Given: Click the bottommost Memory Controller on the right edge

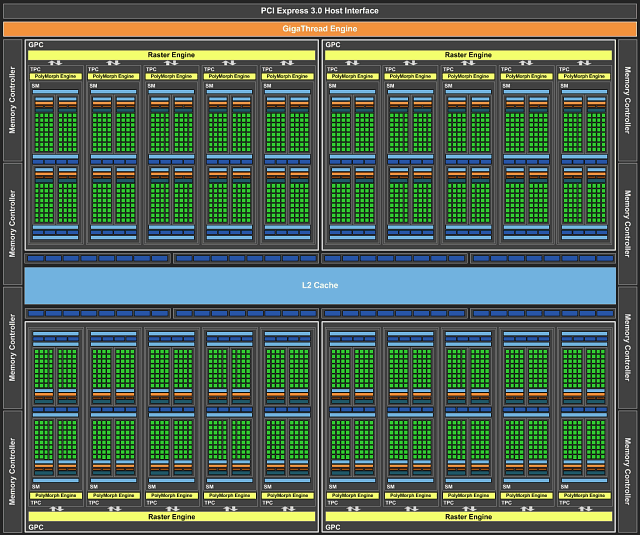Looking at the screenshot, I should point(627,470).
